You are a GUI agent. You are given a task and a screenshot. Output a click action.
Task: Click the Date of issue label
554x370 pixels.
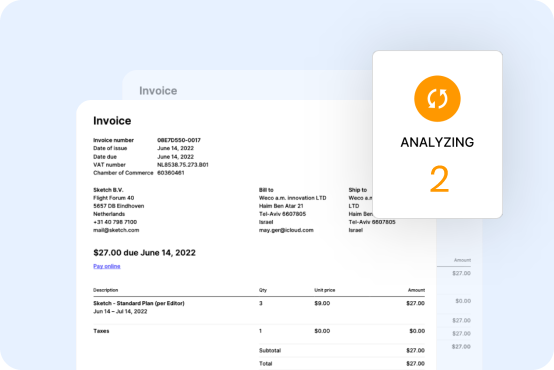[110, 148]
